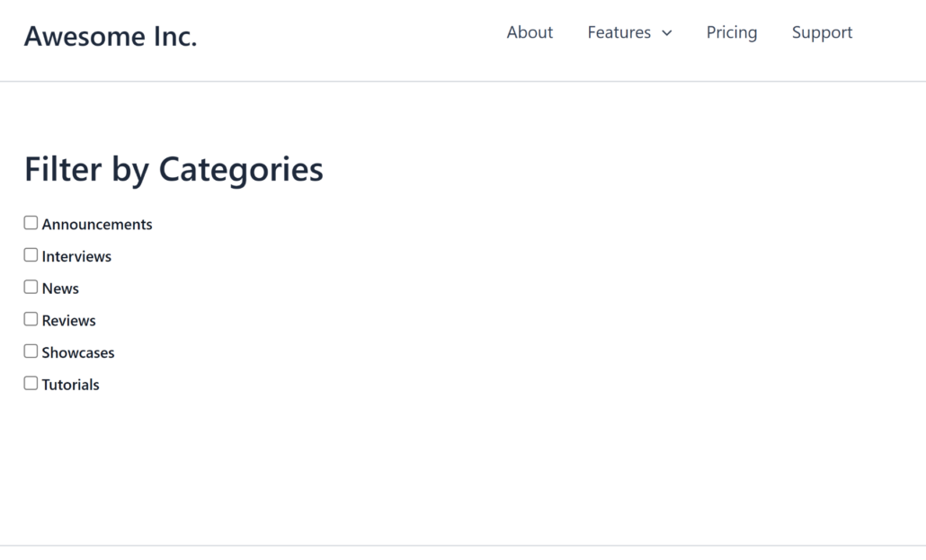The width and height of the screenshot is (926, 560).
Task: Tick the Announcements checkbox square
Action: pos(31,223)
